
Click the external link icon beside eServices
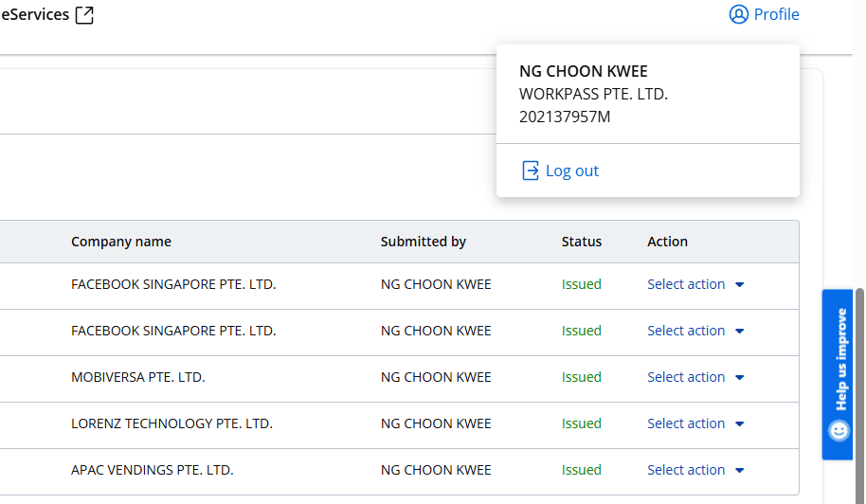point(84,15)
